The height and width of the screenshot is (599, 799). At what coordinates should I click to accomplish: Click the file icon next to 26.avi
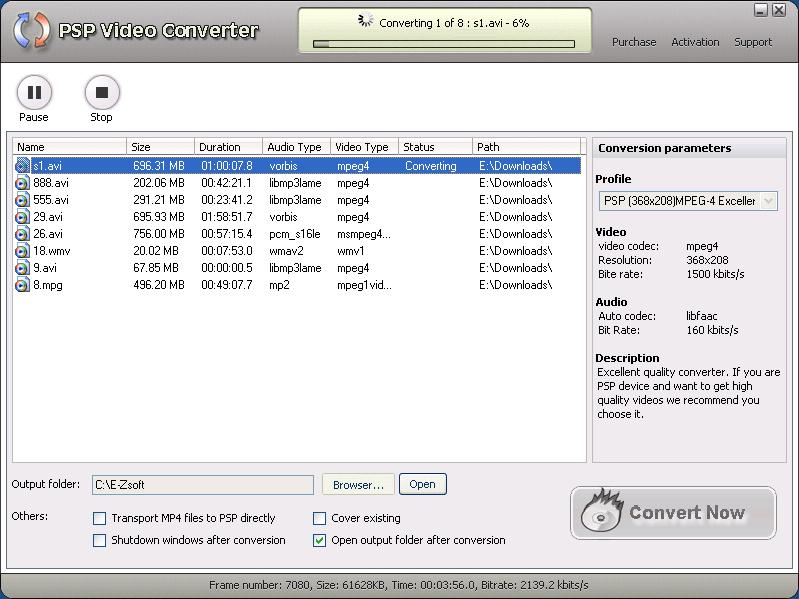point(22,234)
